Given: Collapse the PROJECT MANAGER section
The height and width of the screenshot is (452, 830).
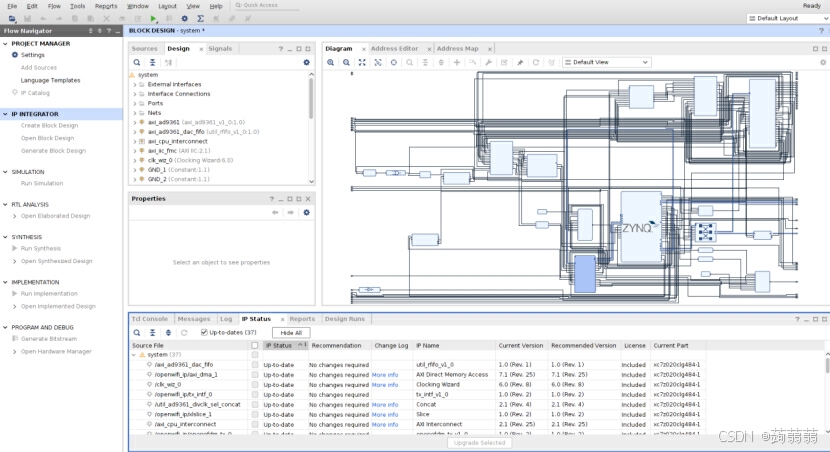Looking at the screenshot, I should pos(5,44).
